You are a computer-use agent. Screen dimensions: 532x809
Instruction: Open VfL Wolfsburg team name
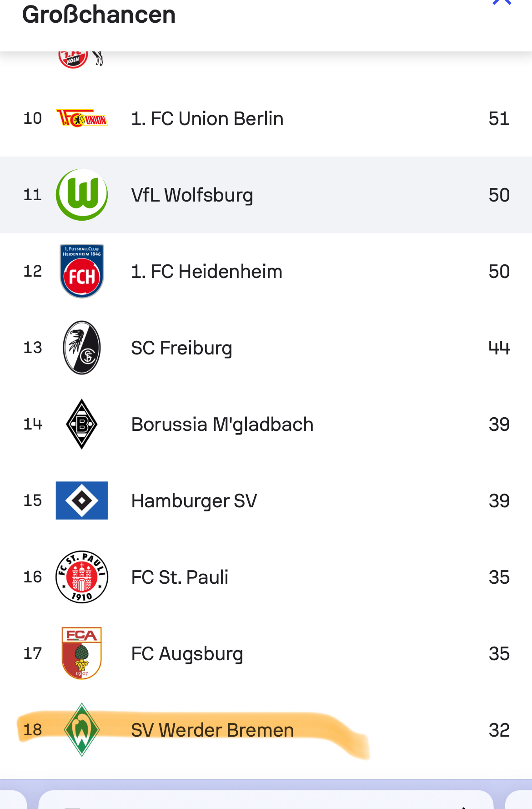tap(192, 195)
